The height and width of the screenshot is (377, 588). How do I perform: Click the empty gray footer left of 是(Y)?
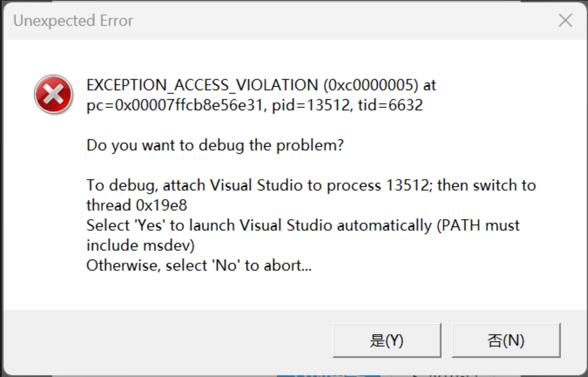pos(168,340)
